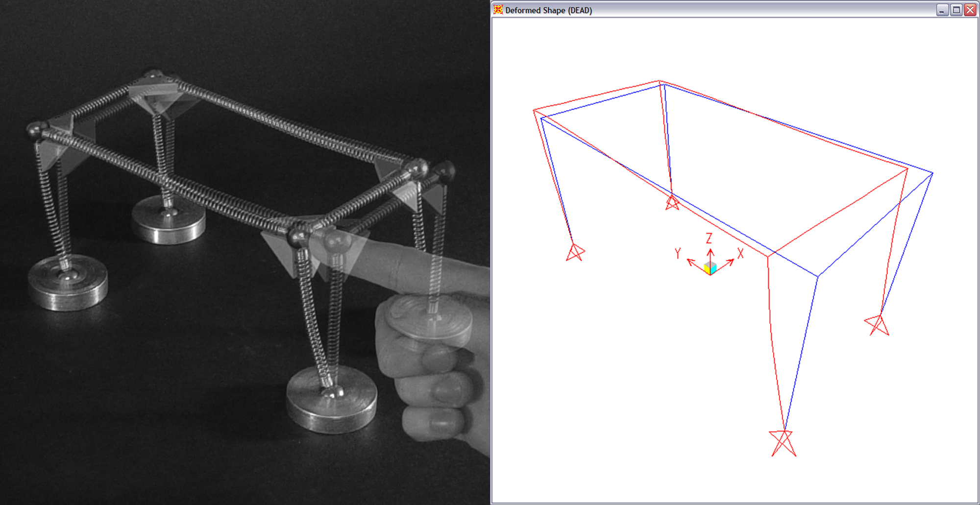980x505 pixels.
Task: Close the Deformed Shape (DEAD) window
Action: coord(970,10)
